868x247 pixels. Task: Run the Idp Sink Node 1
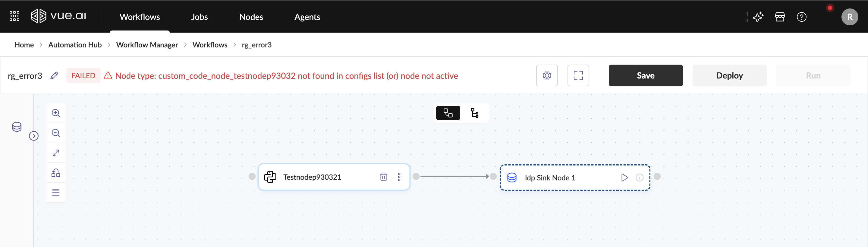pos(624,178)
